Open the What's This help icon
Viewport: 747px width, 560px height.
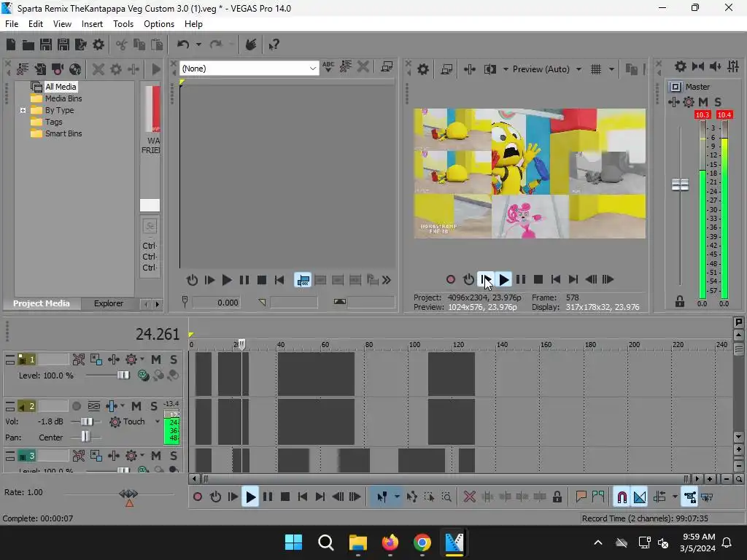(274, 44)
